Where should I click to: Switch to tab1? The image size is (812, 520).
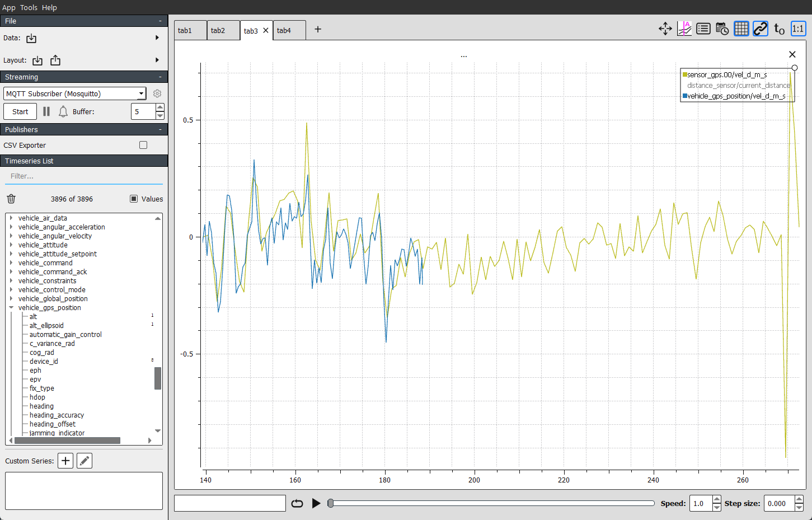(x=190, y=30)
